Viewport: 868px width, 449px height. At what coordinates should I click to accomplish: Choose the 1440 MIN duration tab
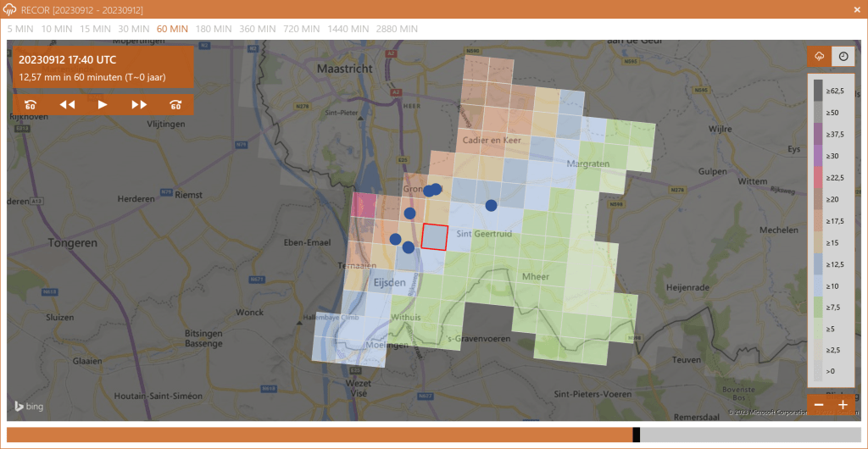pyautogui.click(x=348, y=28)
